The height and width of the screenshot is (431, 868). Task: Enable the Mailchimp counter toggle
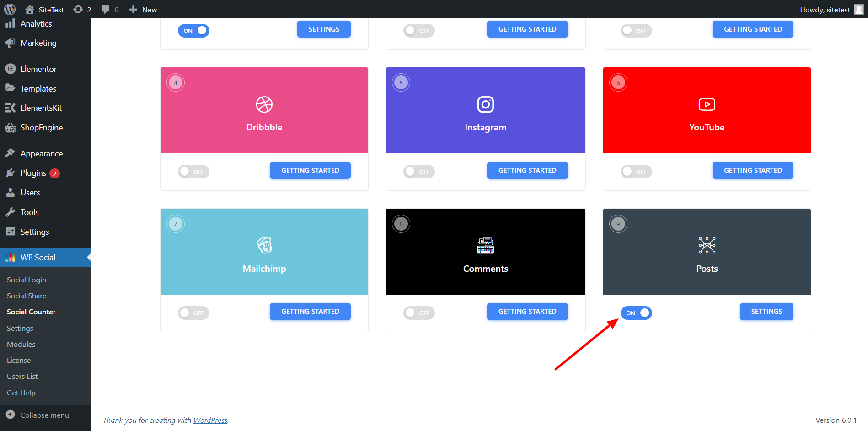click(x=193, y=313)
